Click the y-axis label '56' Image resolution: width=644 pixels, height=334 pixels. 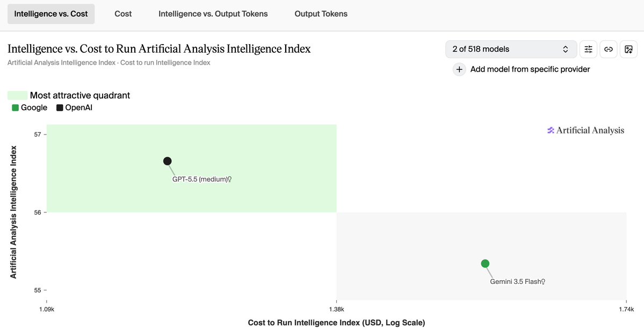tap(38, 212)
